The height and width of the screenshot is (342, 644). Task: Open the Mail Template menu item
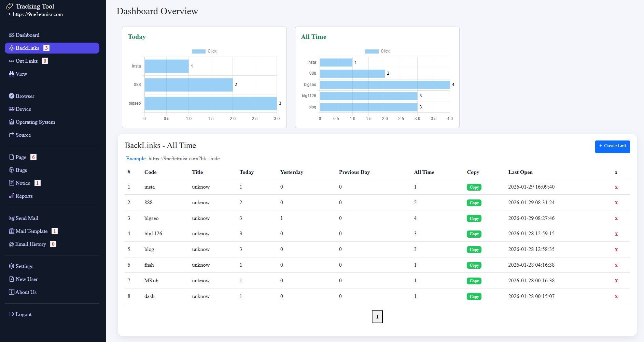pos(31,231)
